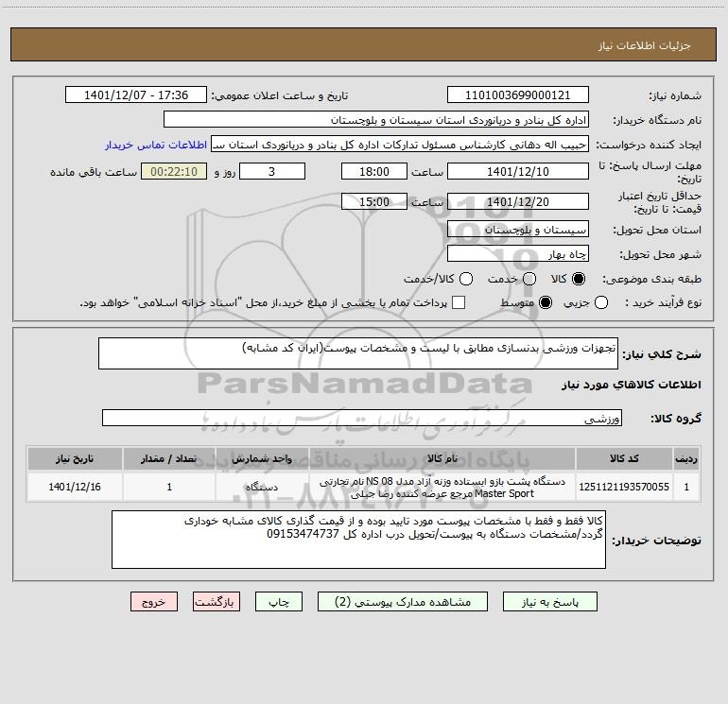Click the پاسخ به نیاز button
Image resolution: width=728 pixels, height=704 pixels.
pyautogui.click(x=549, y=602)
